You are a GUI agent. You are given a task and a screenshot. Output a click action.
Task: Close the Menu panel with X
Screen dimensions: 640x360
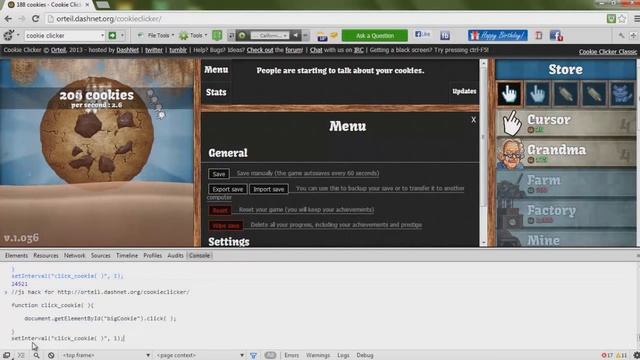pos(473,120)
